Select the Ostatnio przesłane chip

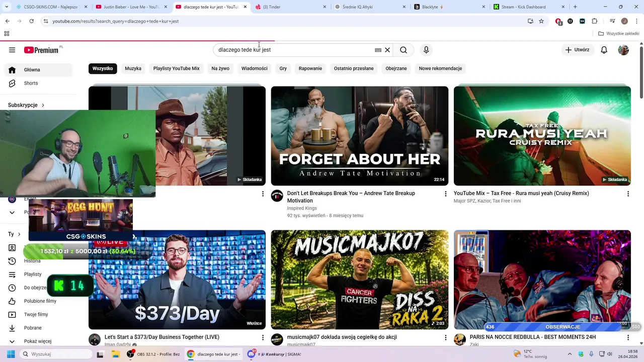(x=354, y=68)
